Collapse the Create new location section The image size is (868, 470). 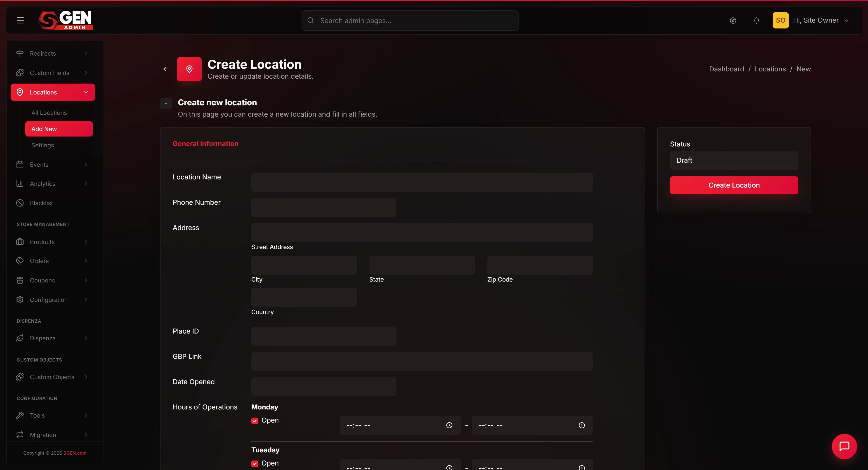click(x=166, y=103)
